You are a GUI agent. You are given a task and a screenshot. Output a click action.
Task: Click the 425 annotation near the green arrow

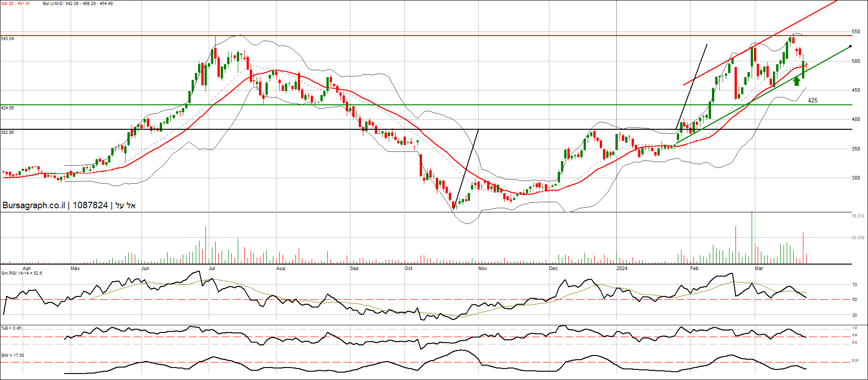click(813, 100)
